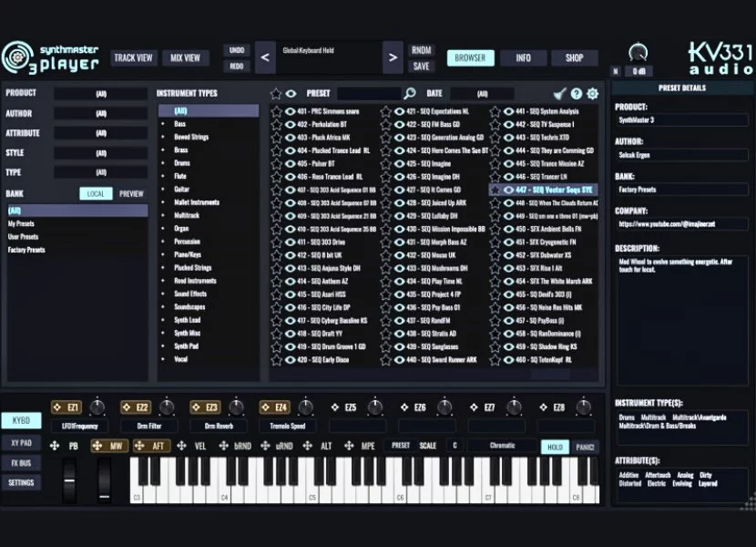Open the DATE filter dropdown
756x547 pixels.
482,94
